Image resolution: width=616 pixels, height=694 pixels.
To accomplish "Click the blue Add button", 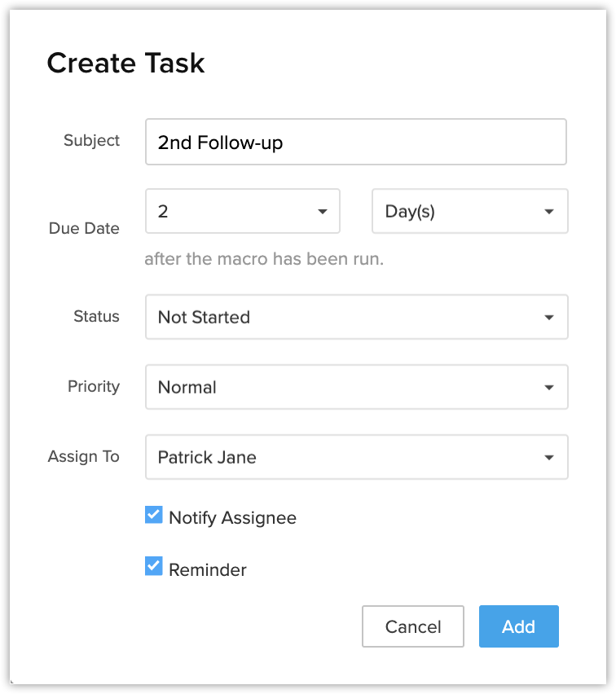I will pyautogui.click(x=518, y=626).
